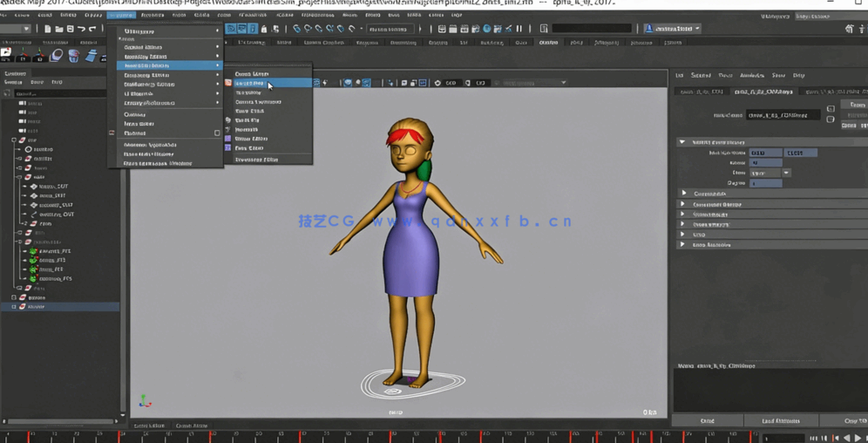Screen dimensions: 868x443
Task: Click the pause icon in the render toolbar
Action: point(519,29)
